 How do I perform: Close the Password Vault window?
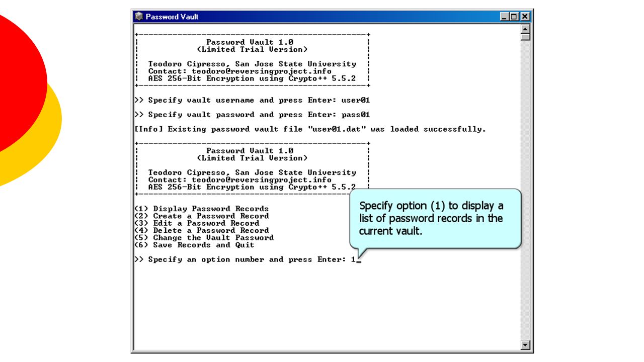click(525, 17)
